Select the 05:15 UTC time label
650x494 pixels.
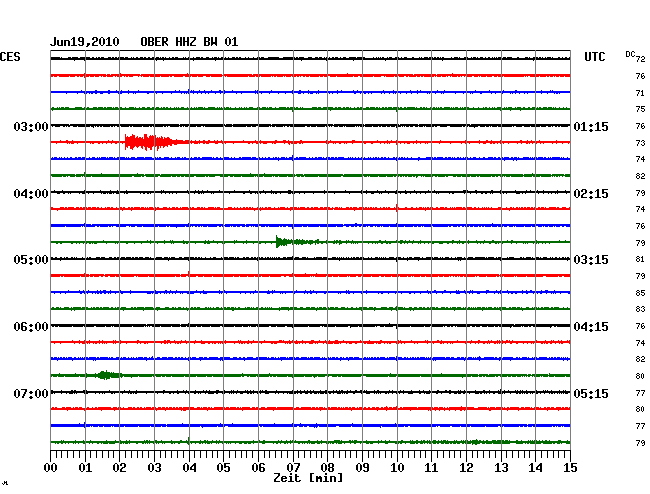pyautogui.click(x=591, y=393)
